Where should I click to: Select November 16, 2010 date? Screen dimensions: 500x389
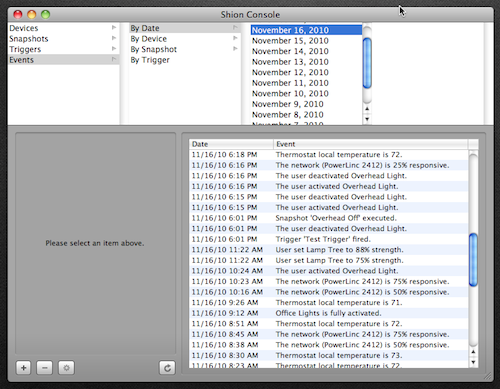click(x=306, y=30)
